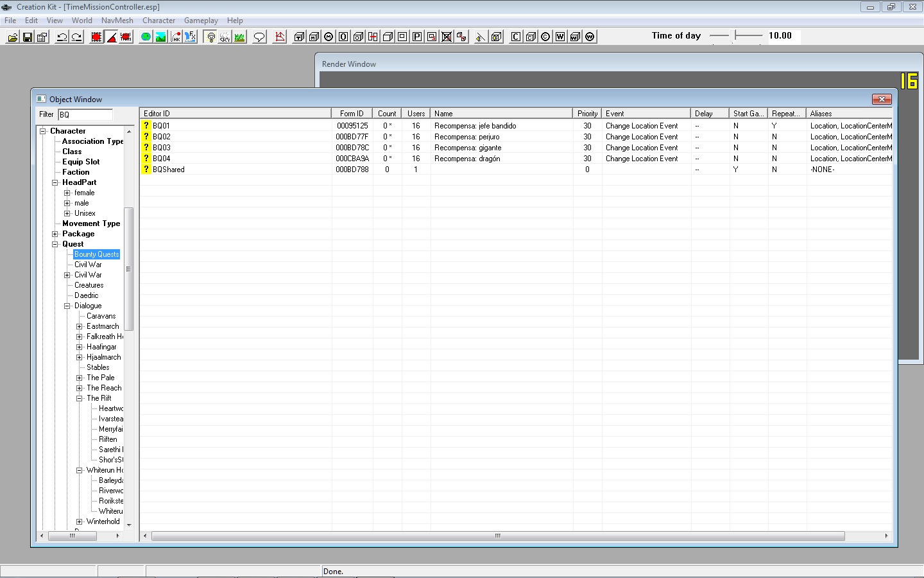Image resolution: width=924 pixels, height=578 pixels.
Task: Click the crossed-out box toolbar icon
Action: [447, 37]
